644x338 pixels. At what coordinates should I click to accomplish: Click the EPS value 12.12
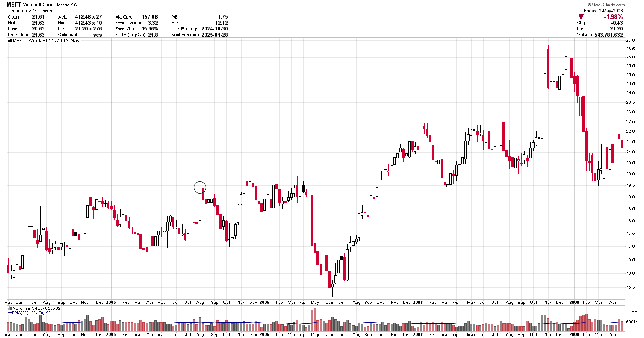click(221, 23)
